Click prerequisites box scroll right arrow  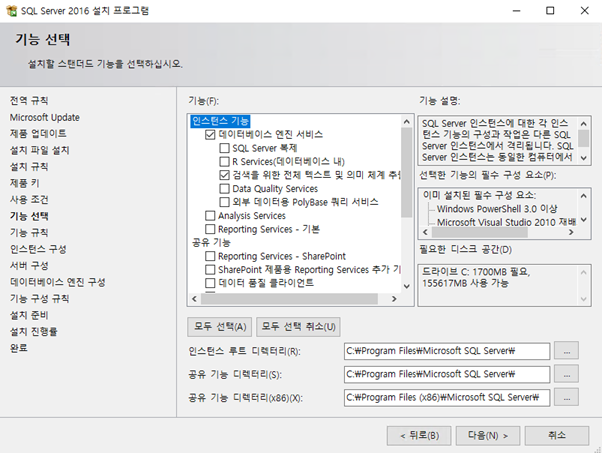[x=571, y=232]
